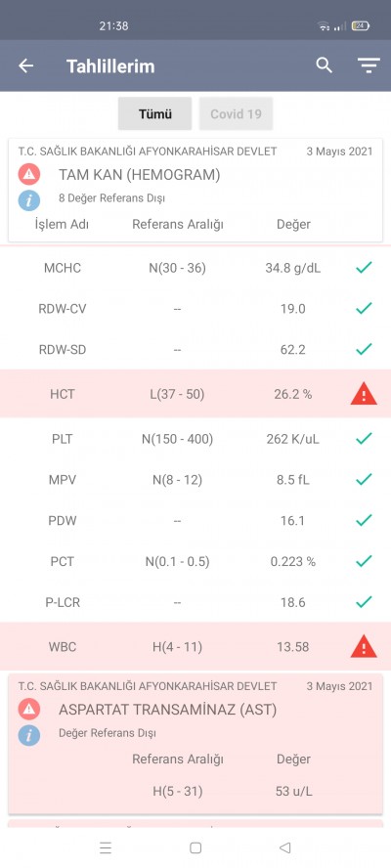Open the filter lines icon

tap(369, 65)
